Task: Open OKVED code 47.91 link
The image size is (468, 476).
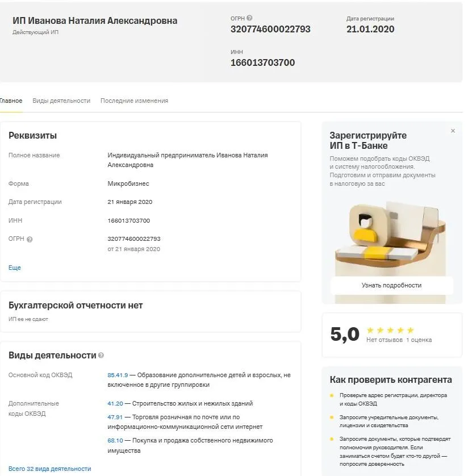Action: point(115,417)
